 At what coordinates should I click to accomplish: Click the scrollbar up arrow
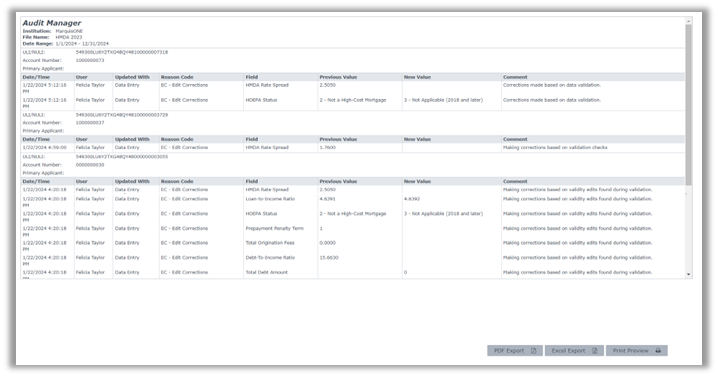[688, 21]
